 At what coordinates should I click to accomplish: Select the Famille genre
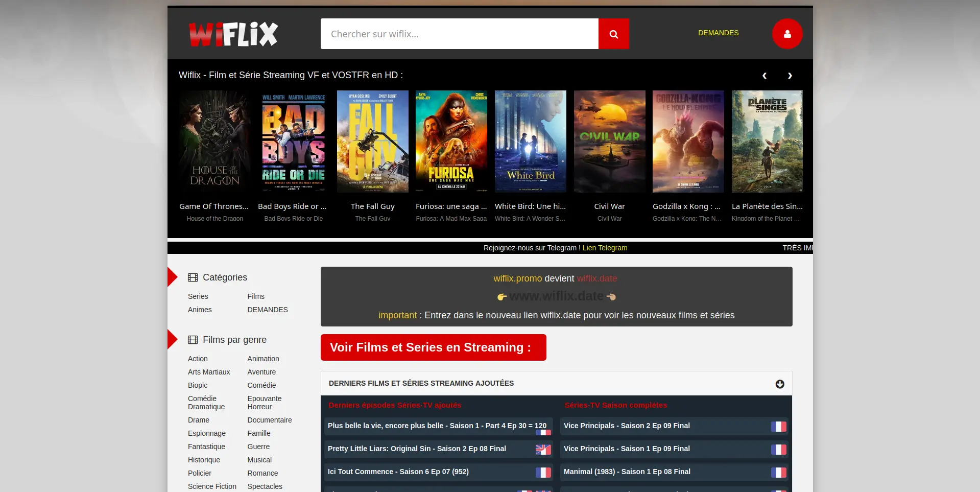click(x=259, y=433)
